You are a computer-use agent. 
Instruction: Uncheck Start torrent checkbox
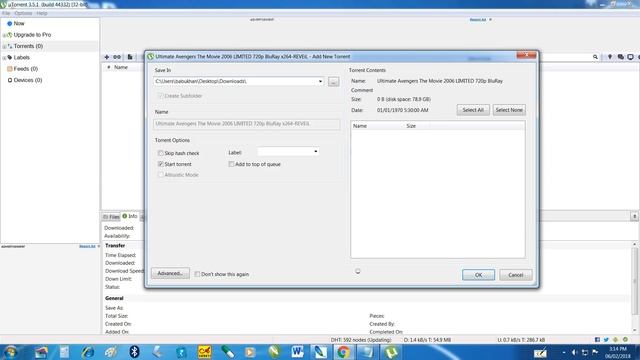point(160,164)
